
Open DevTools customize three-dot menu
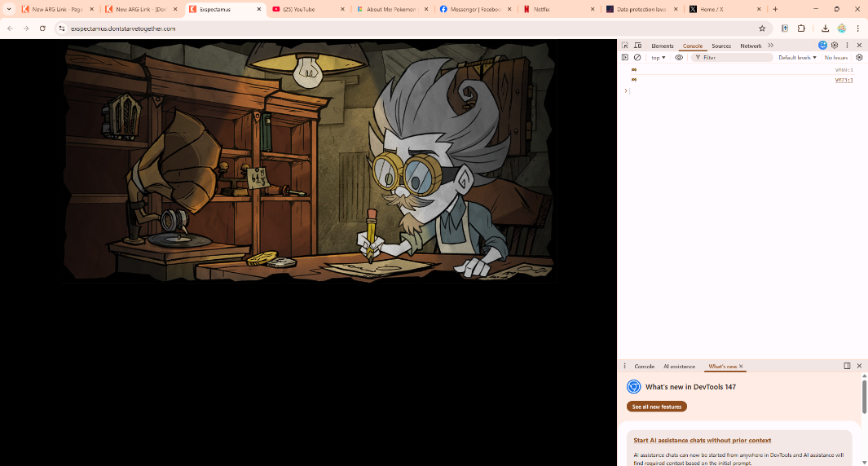tap(847, 46)
